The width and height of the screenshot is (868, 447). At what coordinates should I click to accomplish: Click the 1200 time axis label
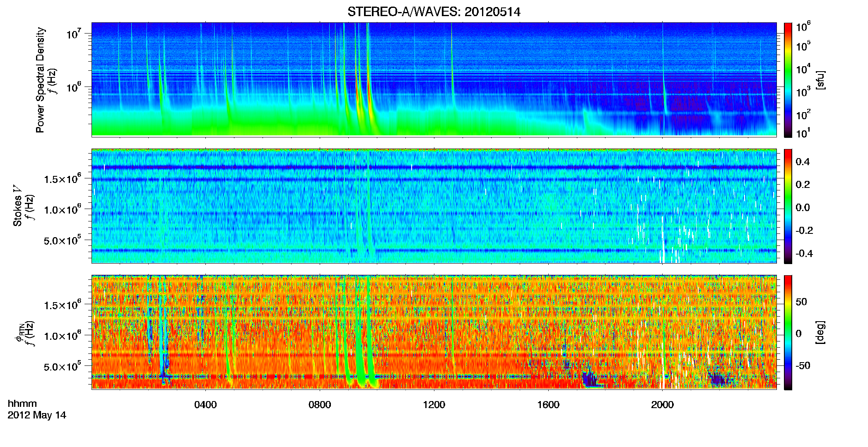(x=434, y=405)
